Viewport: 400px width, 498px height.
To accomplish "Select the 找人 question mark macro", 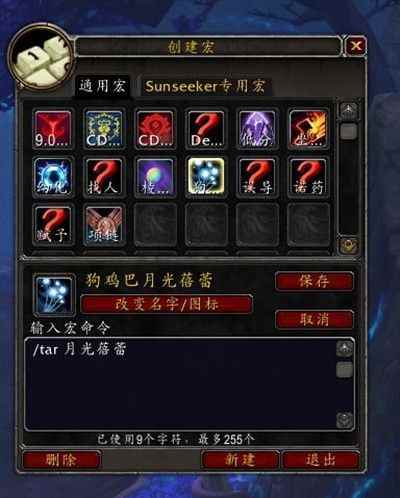I will click(x=104, y=177).
